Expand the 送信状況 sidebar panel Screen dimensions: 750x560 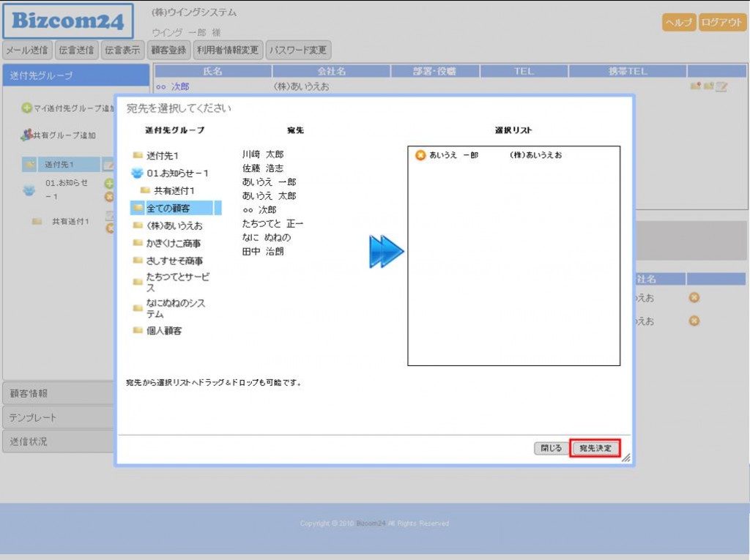coord(59,441)
